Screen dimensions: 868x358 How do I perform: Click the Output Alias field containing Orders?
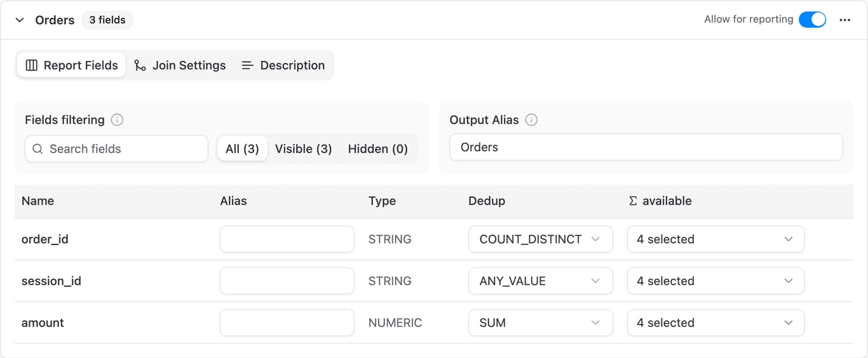coord(646,147)
